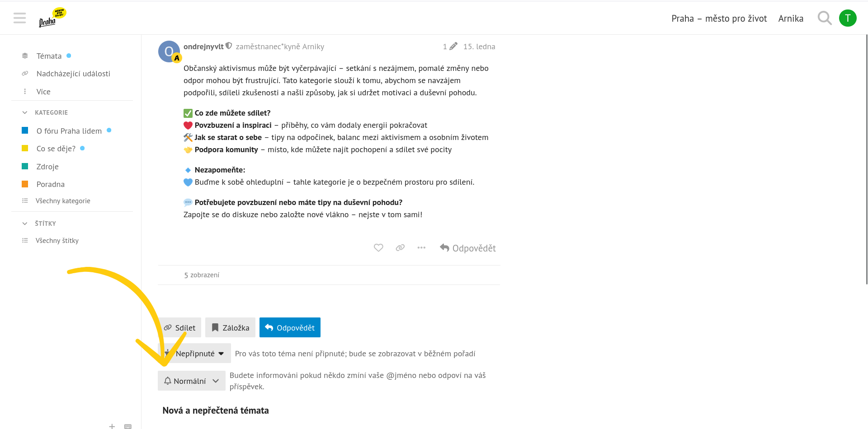Click the blue Odpovědět button
This screenshot has height=429, width=868.
(290, 328)
